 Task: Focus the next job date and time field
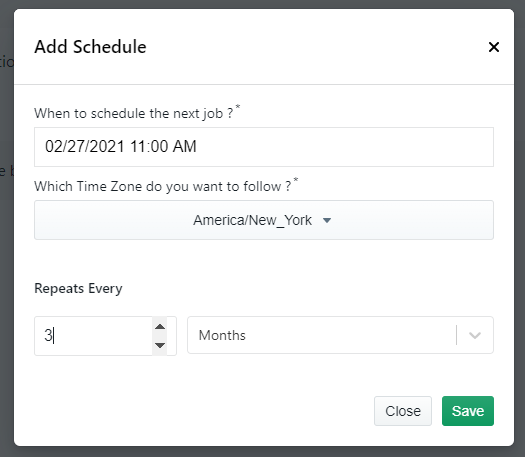click(264, 147)
